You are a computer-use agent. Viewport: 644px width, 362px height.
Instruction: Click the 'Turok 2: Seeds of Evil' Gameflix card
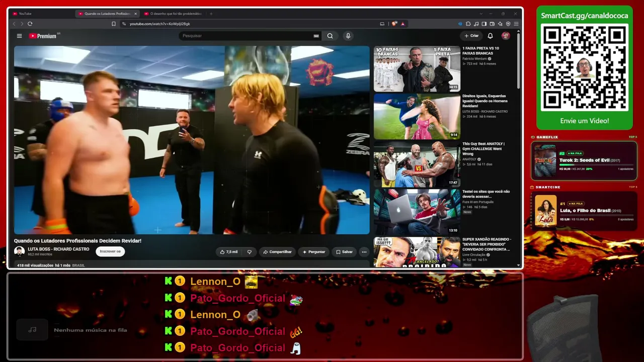click(584, 161)
